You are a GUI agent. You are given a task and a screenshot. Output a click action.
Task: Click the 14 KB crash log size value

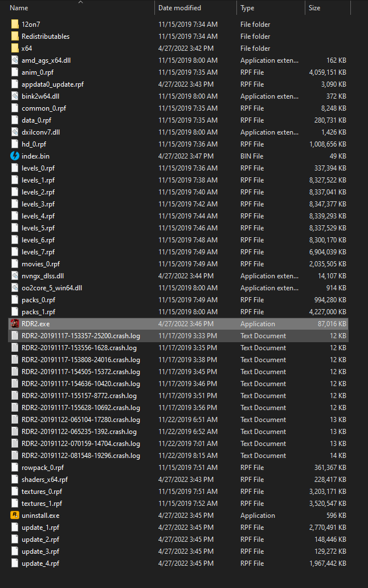[x=338, y=456]
